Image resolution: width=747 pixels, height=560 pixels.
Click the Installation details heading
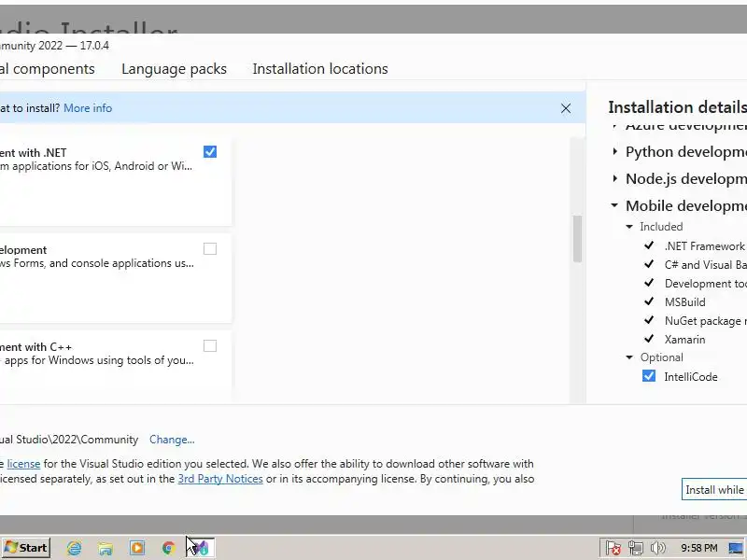(678, 107)
